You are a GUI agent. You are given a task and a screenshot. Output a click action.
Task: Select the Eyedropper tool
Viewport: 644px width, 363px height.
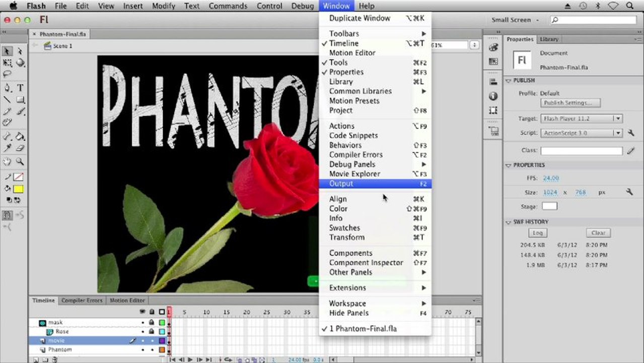(8, 148)
